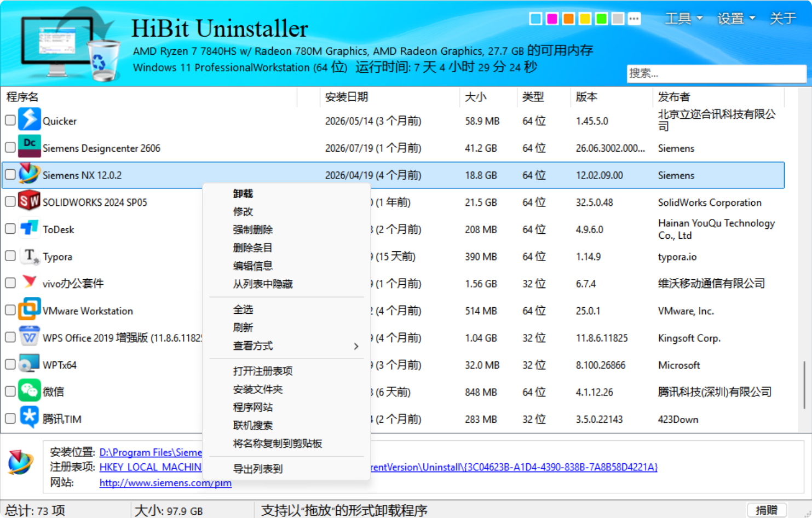Open the 设置 dropdown menu
The image size is (812, 518).
coord(736,19)
